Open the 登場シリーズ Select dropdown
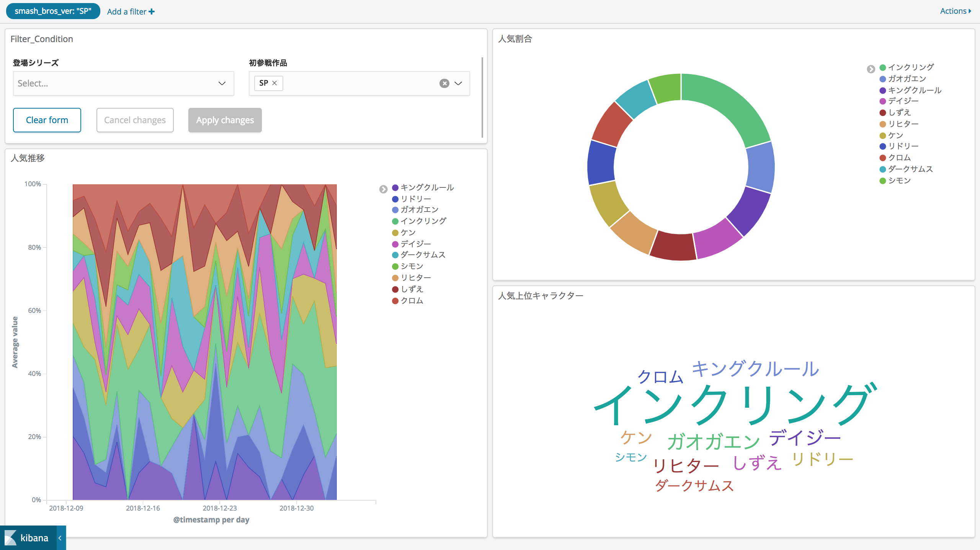980x550 pixels. [x=123, y=83]
